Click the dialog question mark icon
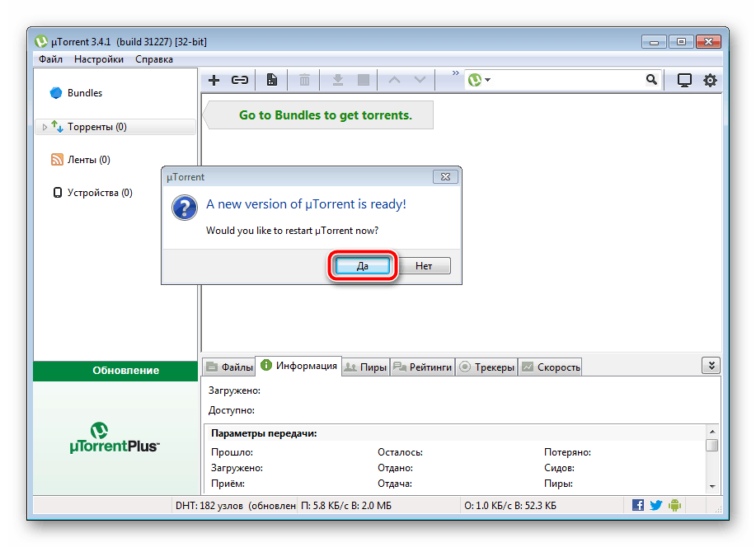The width and height of the screenshot is (756, 547). (x=184, y=208)
